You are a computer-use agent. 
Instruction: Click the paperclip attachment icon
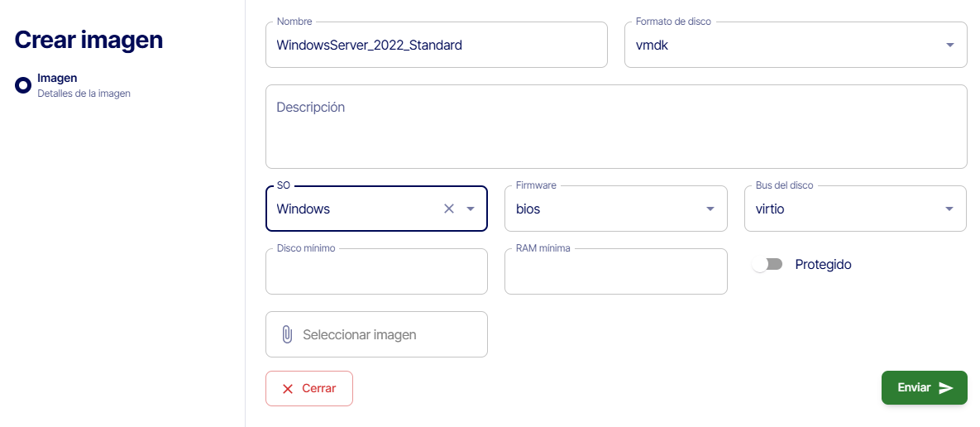coord(287,334)
